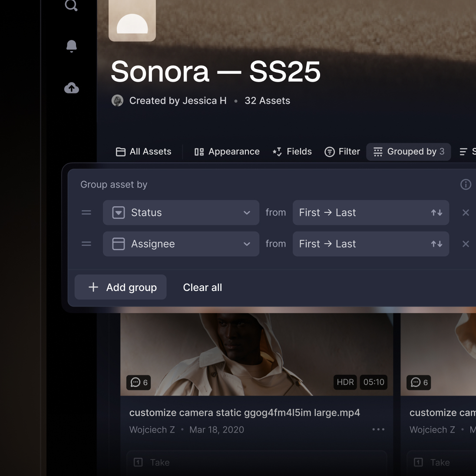This screenshot has height=476, width=476.
Task: Click the HDR badge on thumbnail
Action: 345,382
